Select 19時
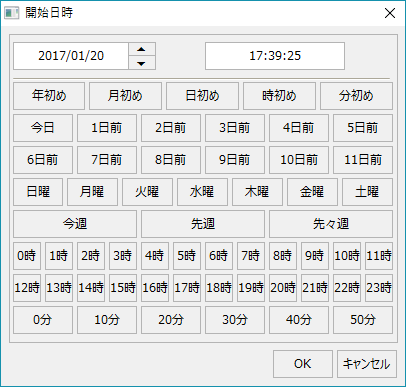Image resolution: width=406 pixels, height=387 pixels. point(251,288)
